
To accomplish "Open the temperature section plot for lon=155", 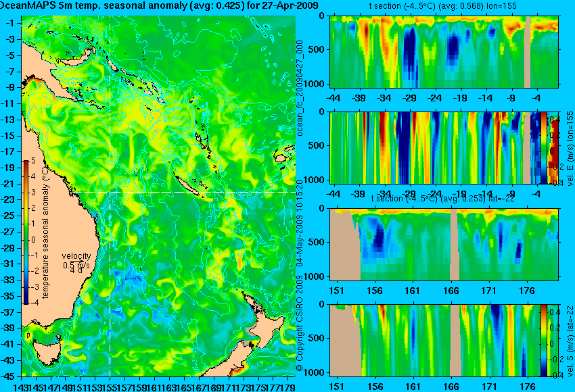I will tap(444, 51).
